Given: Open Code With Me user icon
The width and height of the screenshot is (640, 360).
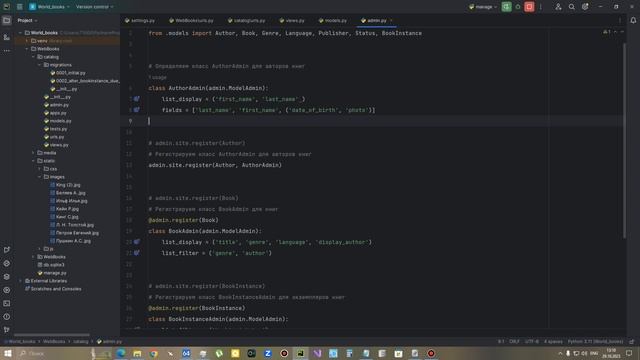Looking at the screenshot, I should click(558, 7).
